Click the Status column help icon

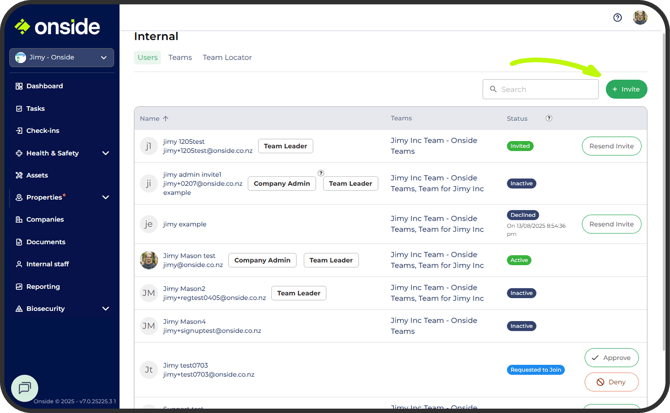(x=549, y=118)
